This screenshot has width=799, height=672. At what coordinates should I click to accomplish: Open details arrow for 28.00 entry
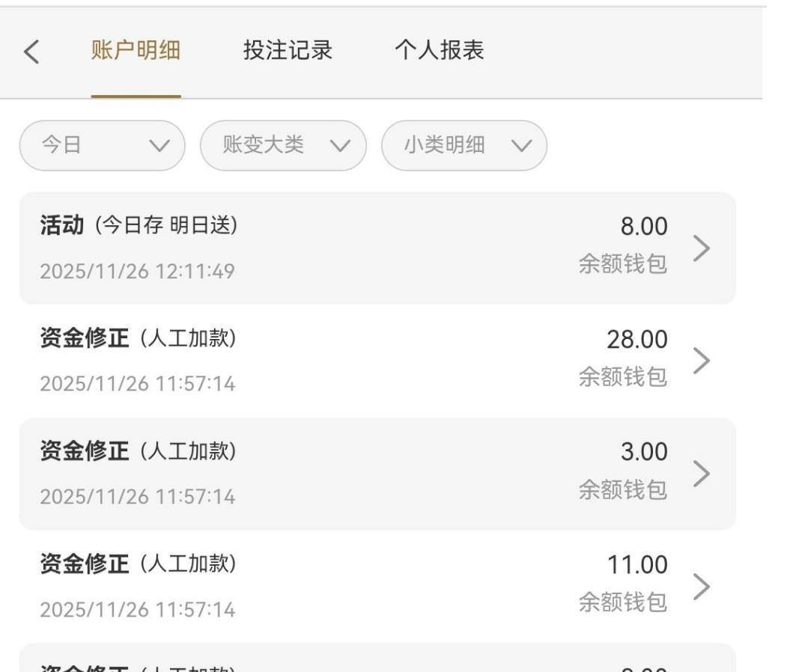[x=701, y=361]
